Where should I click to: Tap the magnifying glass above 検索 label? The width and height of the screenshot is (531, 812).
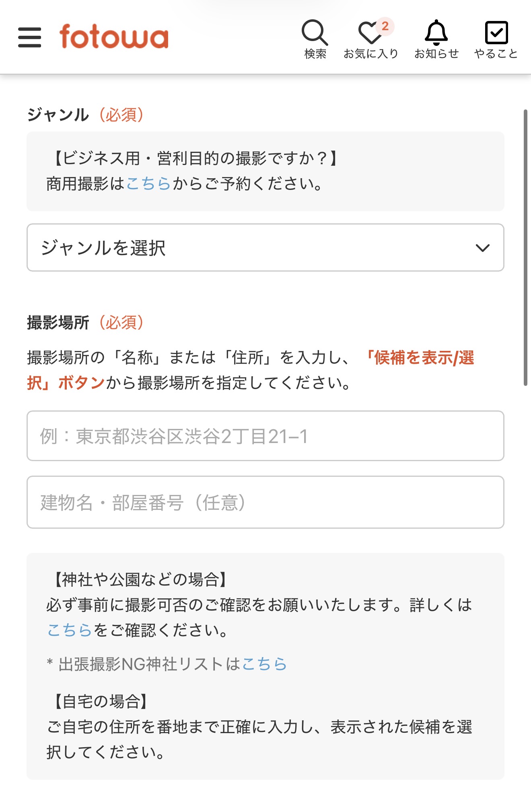316,32
